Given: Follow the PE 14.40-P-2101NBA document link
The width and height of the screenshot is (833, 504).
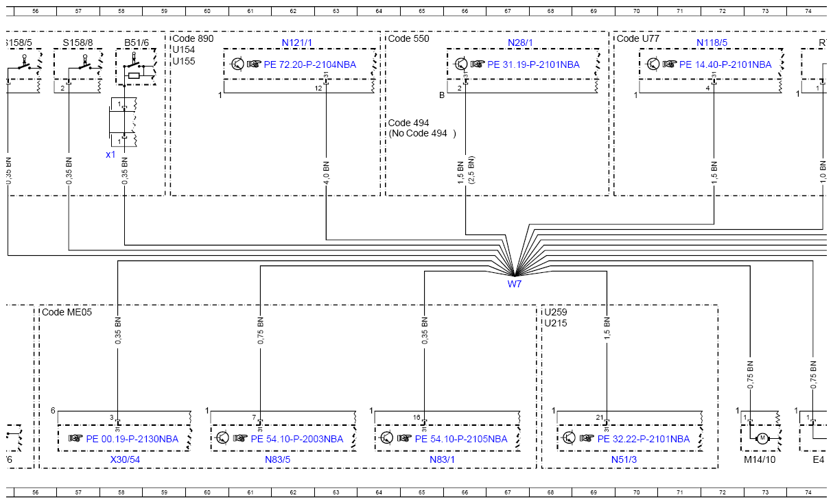Looking at the screenshot, I should (x=725, y=64).
